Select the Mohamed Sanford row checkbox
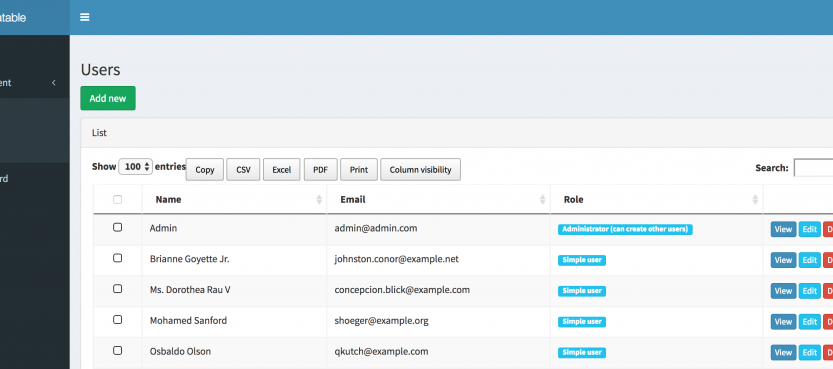 tap(117, 320)
